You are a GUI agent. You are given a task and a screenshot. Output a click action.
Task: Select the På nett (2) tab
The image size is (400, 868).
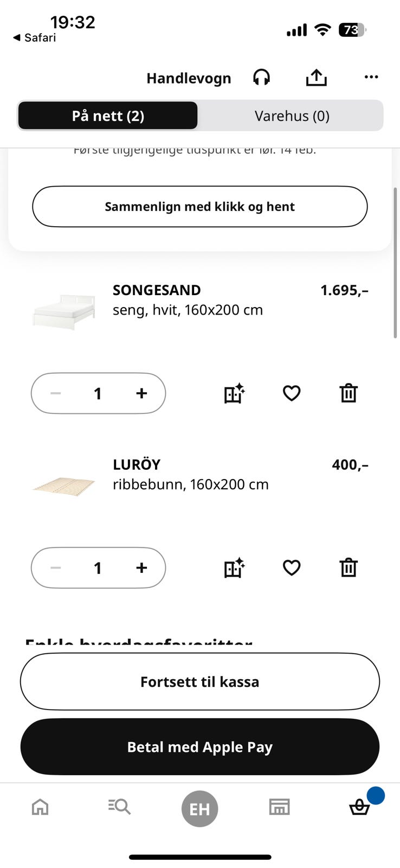tap(108, 116)
